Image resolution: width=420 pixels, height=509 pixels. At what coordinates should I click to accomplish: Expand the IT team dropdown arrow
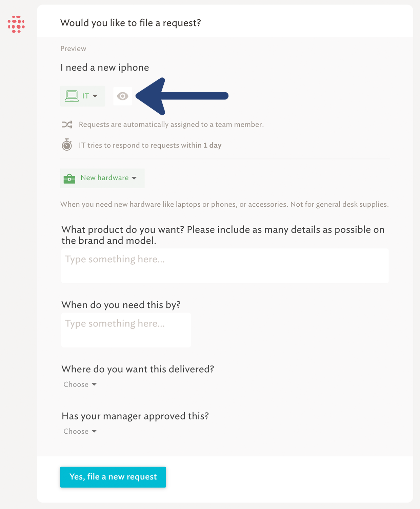coord(95,96)
